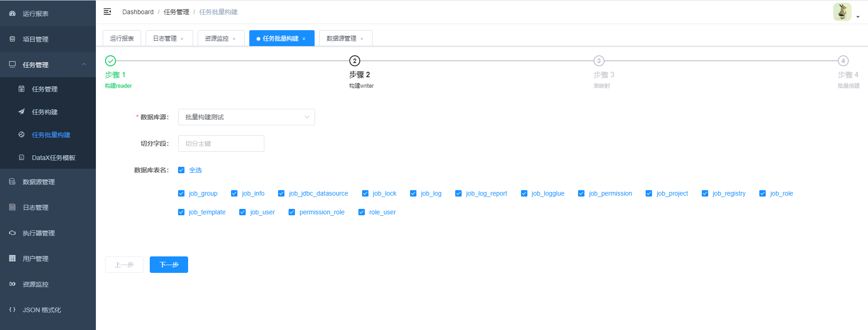Click the 全选 label text
This screenshot has width=868, height=330.
195,170
